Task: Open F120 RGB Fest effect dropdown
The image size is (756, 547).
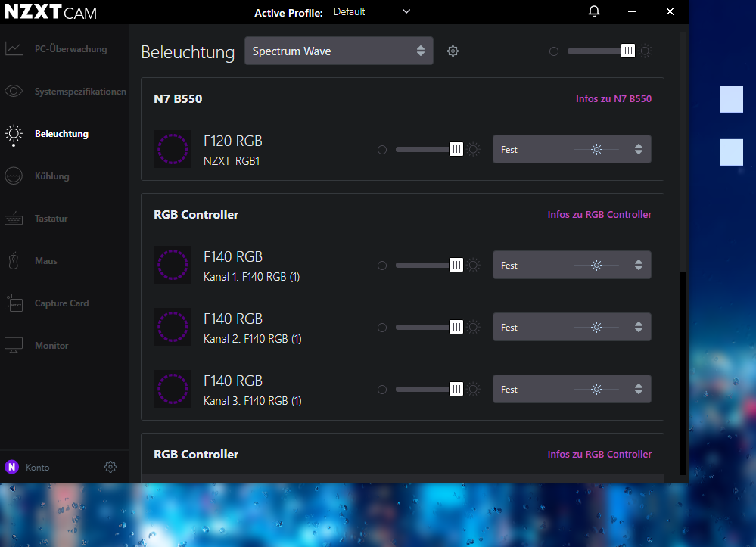Action: (572, 149)
